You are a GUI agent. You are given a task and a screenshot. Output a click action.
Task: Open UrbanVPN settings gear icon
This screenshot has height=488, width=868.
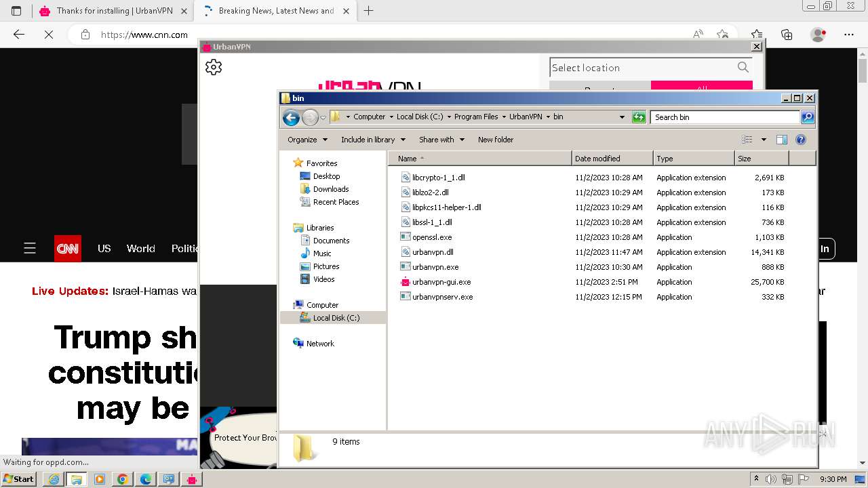pyautogui.click(x=214, y=67)
